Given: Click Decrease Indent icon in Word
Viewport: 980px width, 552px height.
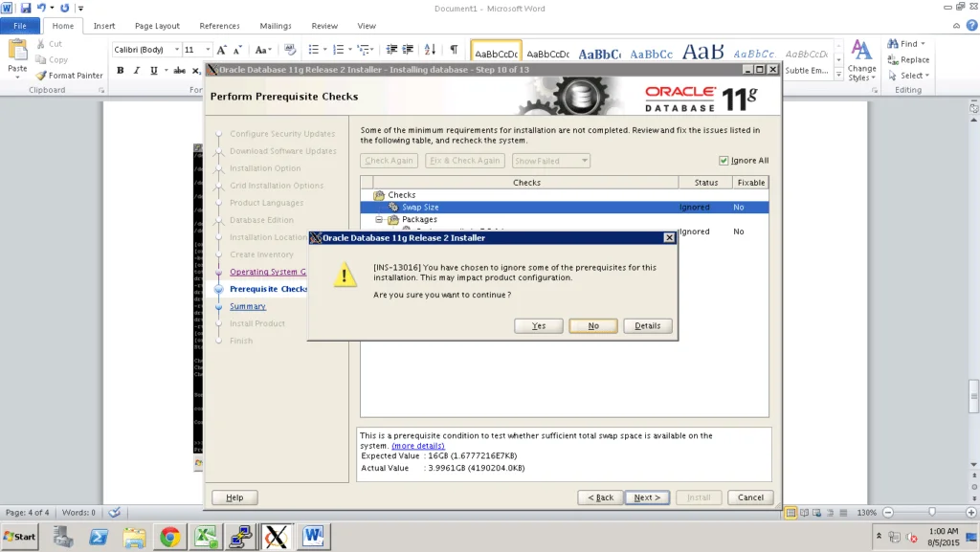Looking at the screenshot, I should 391,50.
